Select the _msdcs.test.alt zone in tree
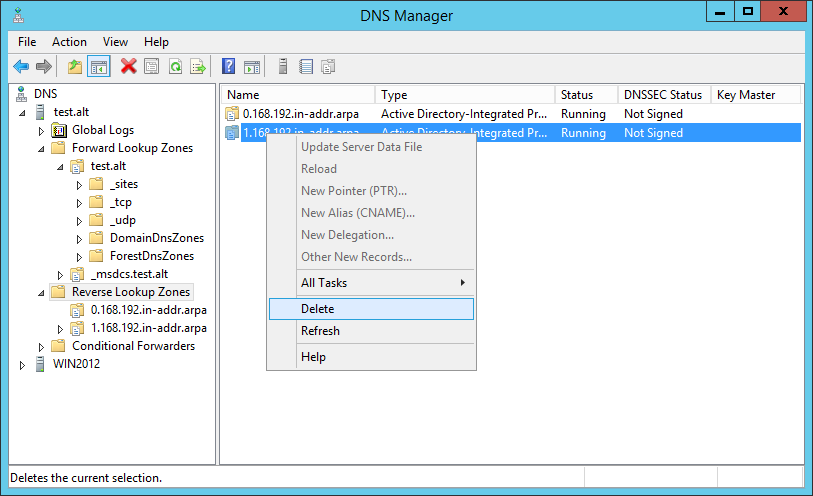This screenshot has height=496, width=813. [x=128, y=274]
